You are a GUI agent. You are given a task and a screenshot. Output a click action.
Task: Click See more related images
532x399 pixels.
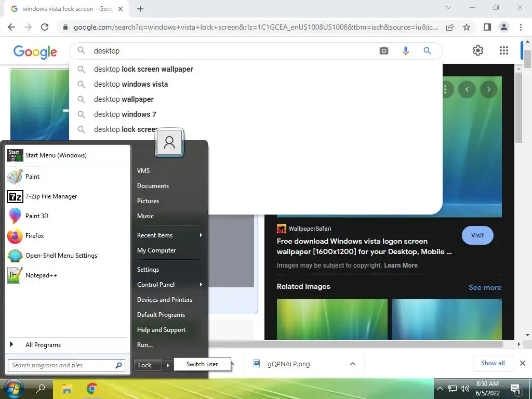pyautogui.click(x=485, y=287)
